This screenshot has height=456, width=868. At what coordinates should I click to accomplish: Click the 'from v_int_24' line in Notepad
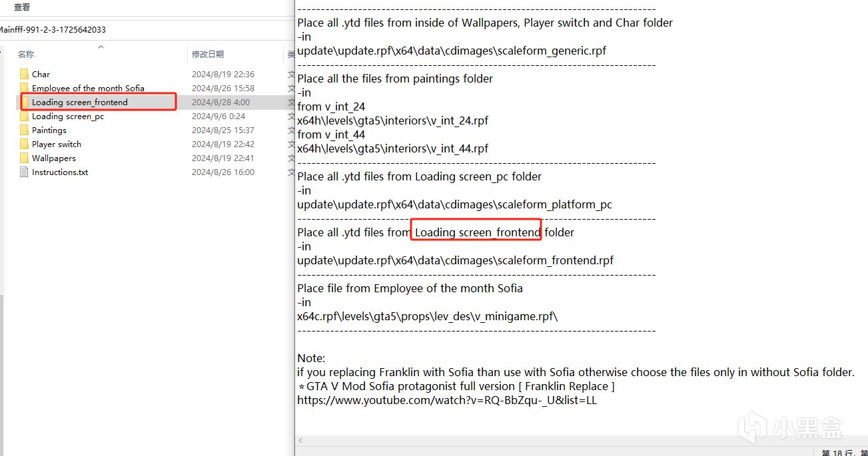(x=331, y=107)
